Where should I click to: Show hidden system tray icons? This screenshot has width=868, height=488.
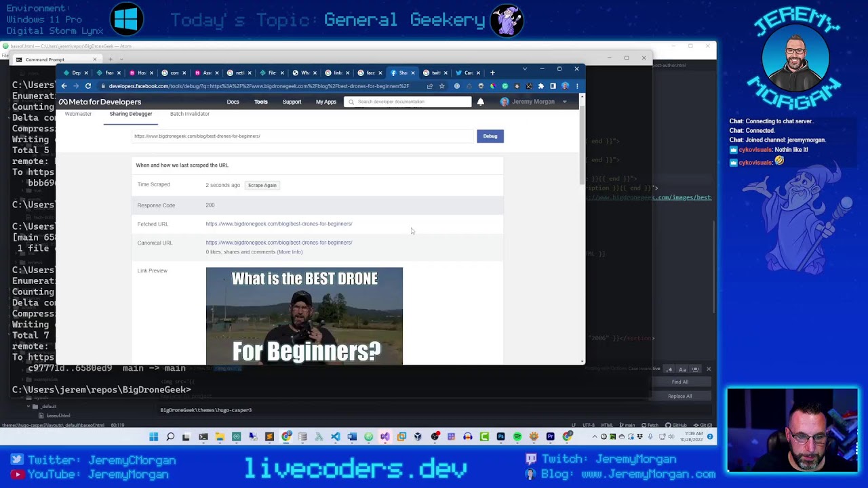[x=595, y=436]
